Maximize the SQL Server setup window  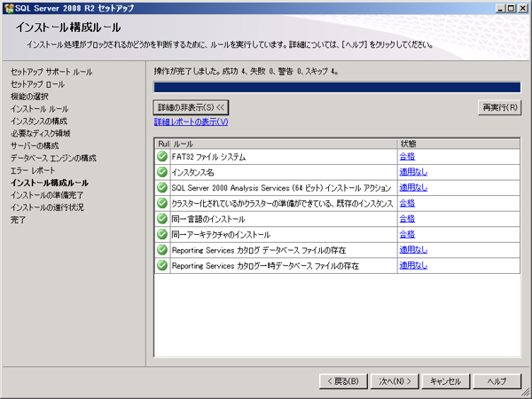pyautogui.click(x=512, y=8)
